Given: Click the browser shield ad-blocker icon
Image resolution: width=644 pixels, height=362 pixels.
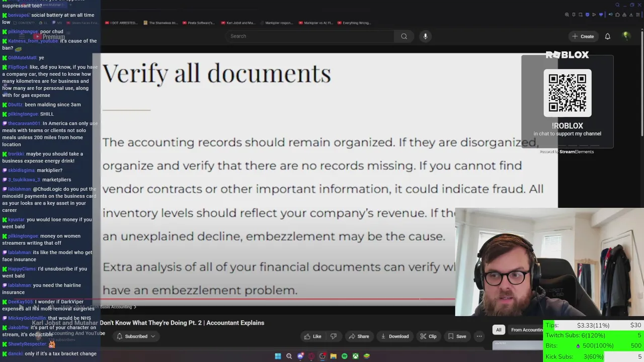Looking at the screenshot, I should 587,15.
